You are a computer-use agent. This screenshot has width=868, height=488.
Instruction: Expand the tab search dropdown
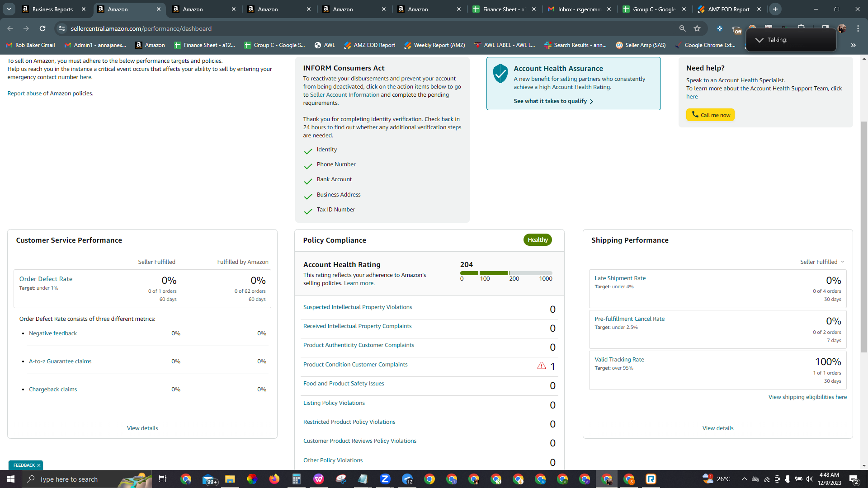coord(9,9)
